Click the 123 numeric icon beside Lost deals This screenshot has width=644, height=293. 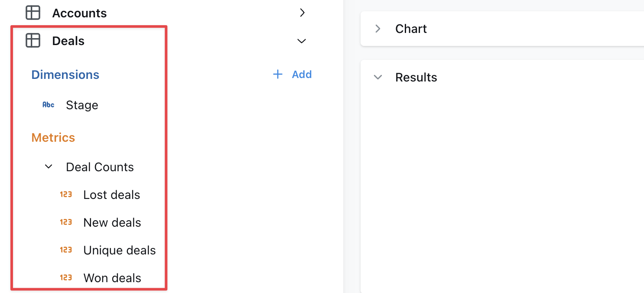[66, 194]
